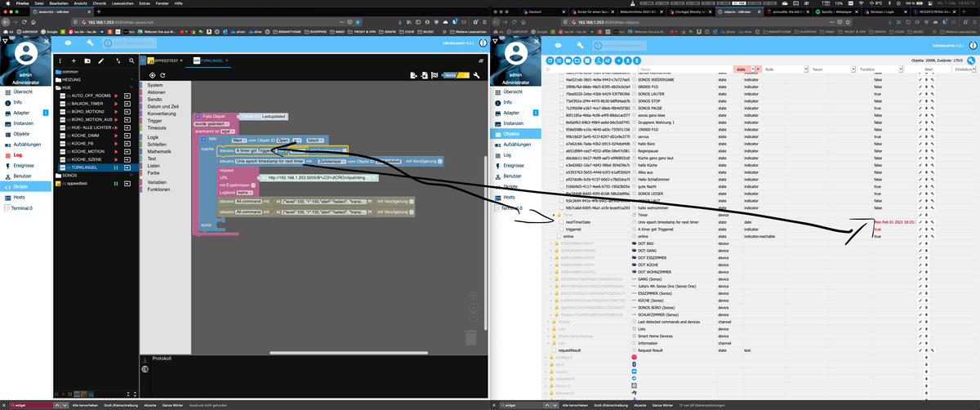980x410 pixels.
Task: Click the ID filter input field
Action: [x=592, y=69]
